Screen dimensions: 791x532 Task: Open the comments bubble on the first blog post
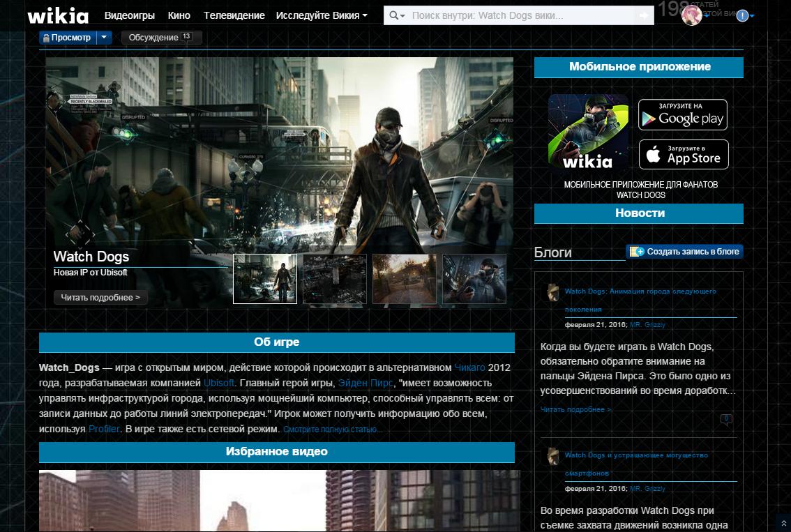[726, 419]
